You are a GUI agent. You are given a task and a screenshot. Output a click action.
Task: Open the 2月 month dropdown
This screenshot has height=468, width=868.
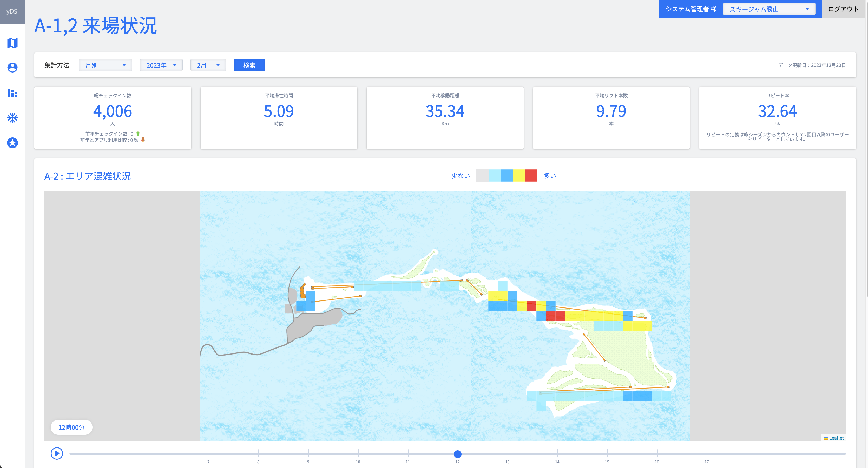tap(208, 65)
